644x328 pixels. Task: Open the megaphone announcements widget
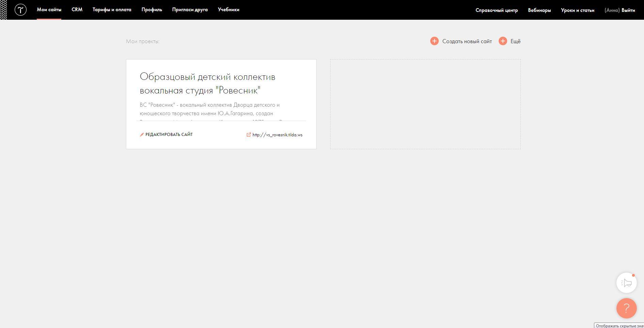click(x=626, y=283)
